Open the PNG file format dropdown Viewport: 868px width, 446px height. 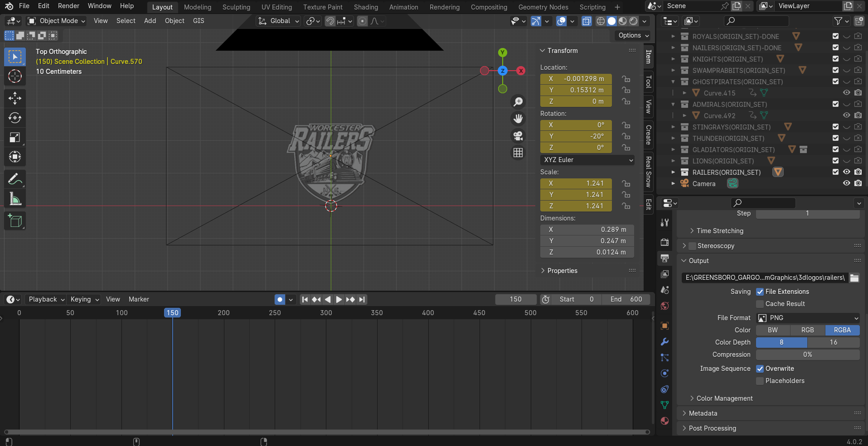808,318
